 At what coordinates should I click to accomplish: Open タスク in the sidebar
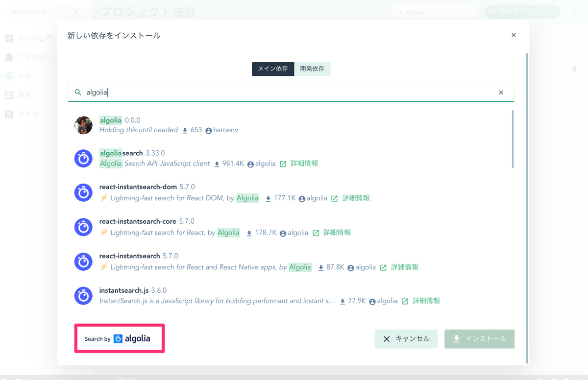tap(22, 114)
